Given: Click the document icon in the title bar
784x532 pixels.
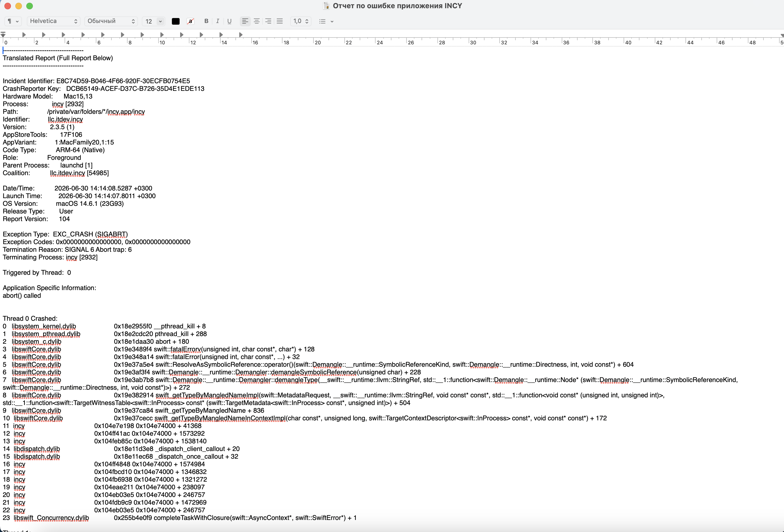Looking at the screenshot, I should pyautogui.click(x=326, y=6).
